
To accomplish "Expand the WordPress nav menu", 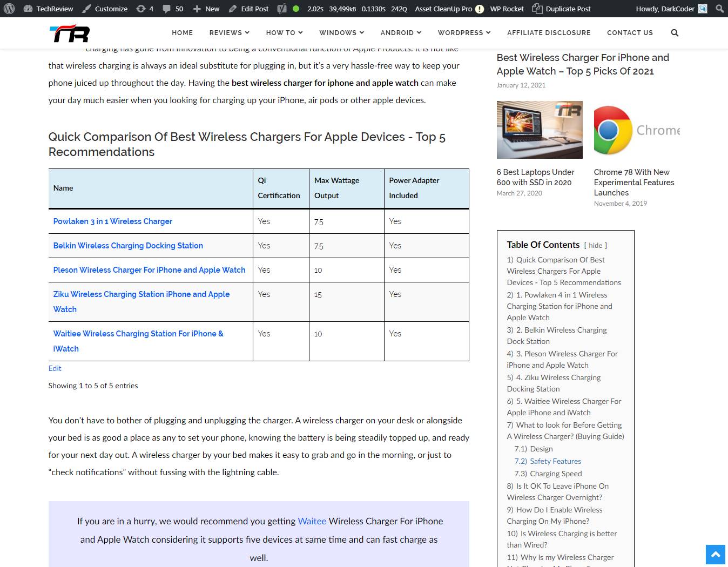I will [464, 33].
